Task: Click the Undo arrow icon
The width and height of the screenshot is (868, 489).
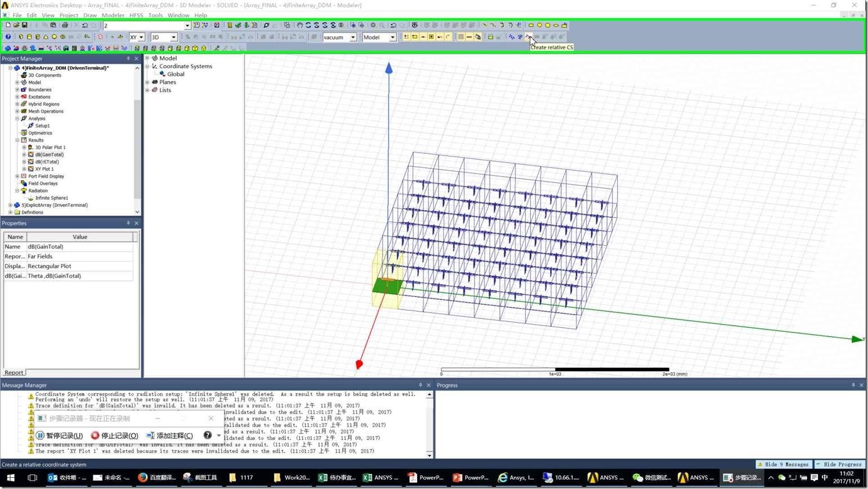Action: (x=85, y=25)
